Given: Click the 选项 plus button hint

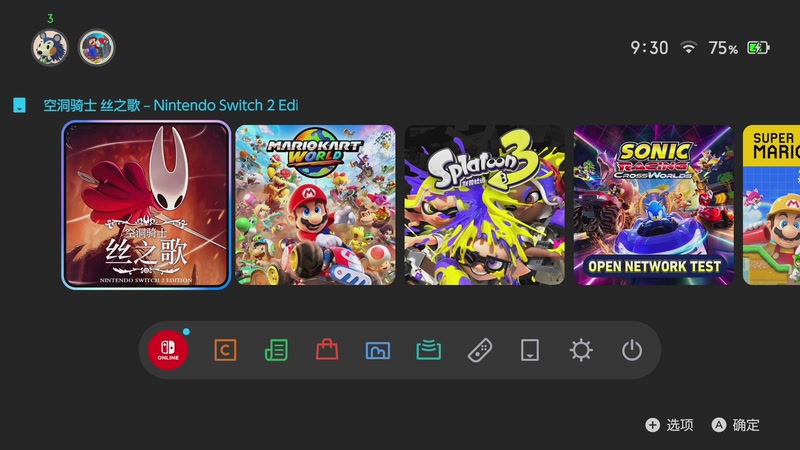Looking at the screenshot, I should click(x=669, y=425).
